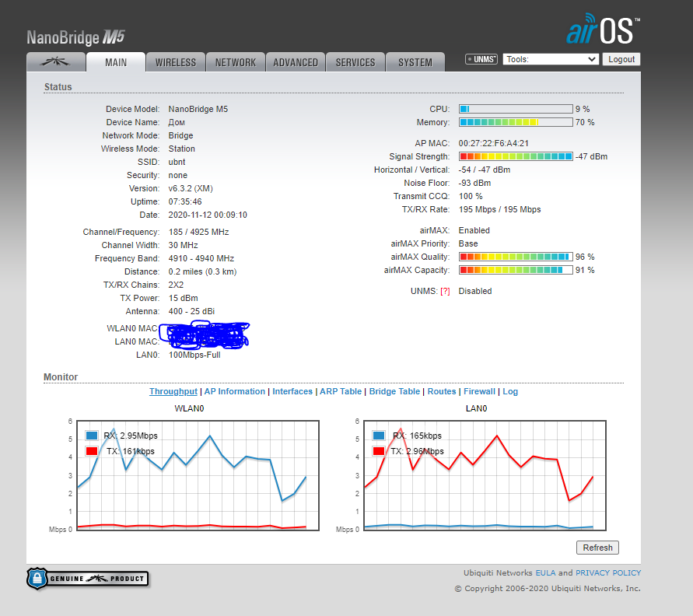693x616 pixels.
Task: Click the noise floor value -93 dBm
Action: click(x=474, y=183)
